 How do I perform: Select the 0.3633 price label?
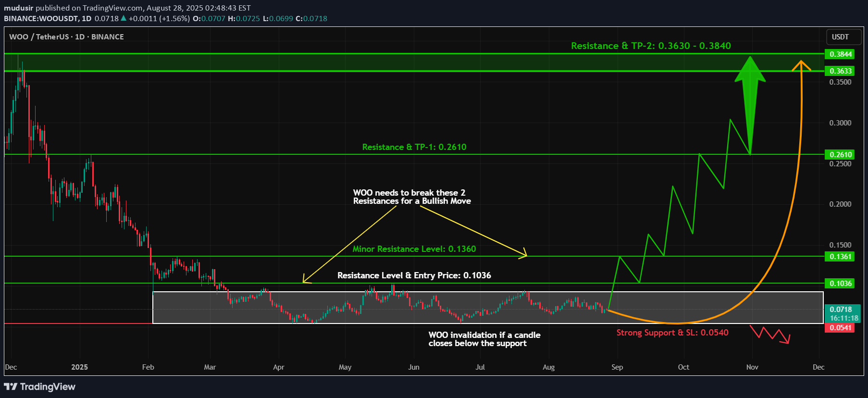pos(840,71)
